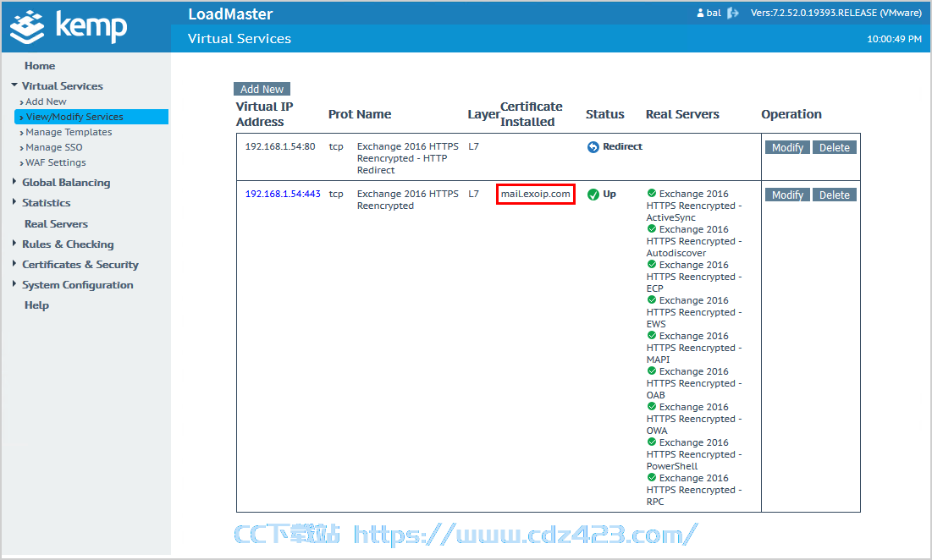Open Manage Templates submenu item
Viewport: 932px width, 560px height.
click(x=69, y=132)
